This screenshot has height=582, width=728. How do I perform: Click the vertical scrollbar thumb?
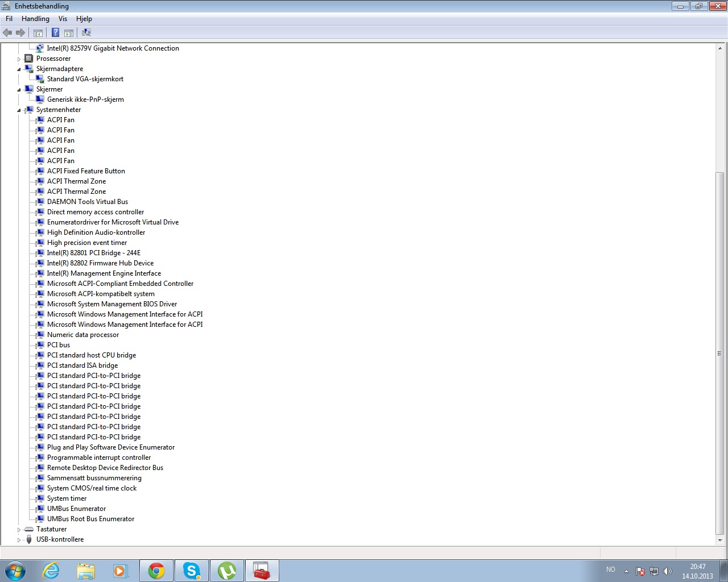(x=720, y=353)
